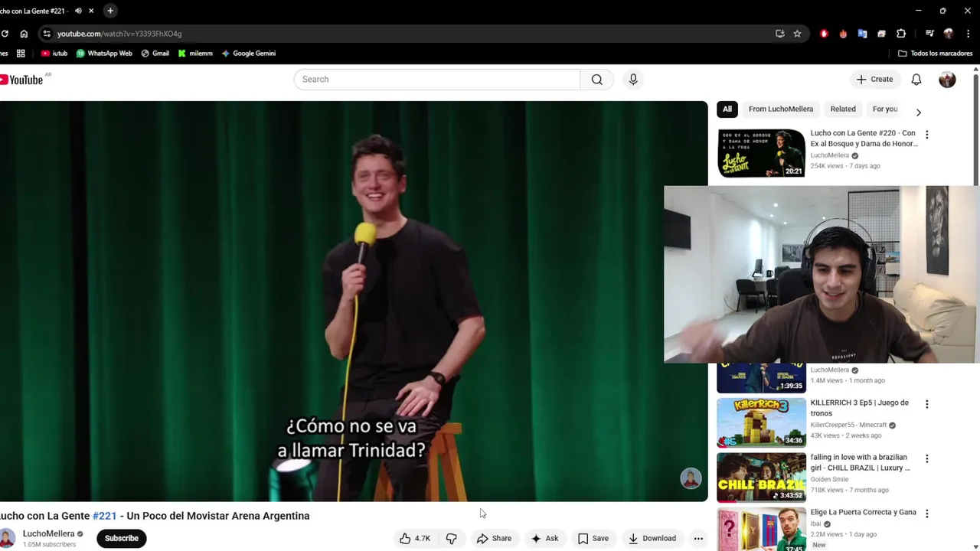980x551 pixels.
Task: Open the #221 hashtag link in title
Action: coord(105,516)
